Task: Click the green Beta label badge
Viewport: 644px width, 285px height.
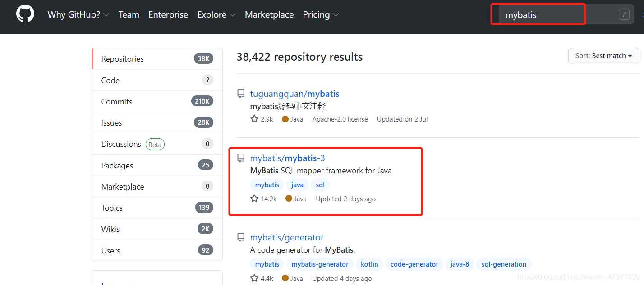Action: click(x=155, y=145)
